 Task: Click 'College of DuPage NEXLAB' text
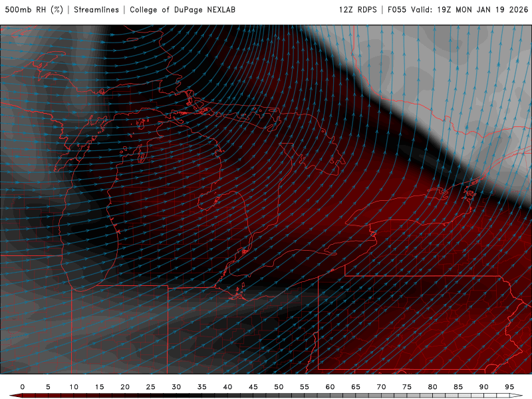pos(182,10)
